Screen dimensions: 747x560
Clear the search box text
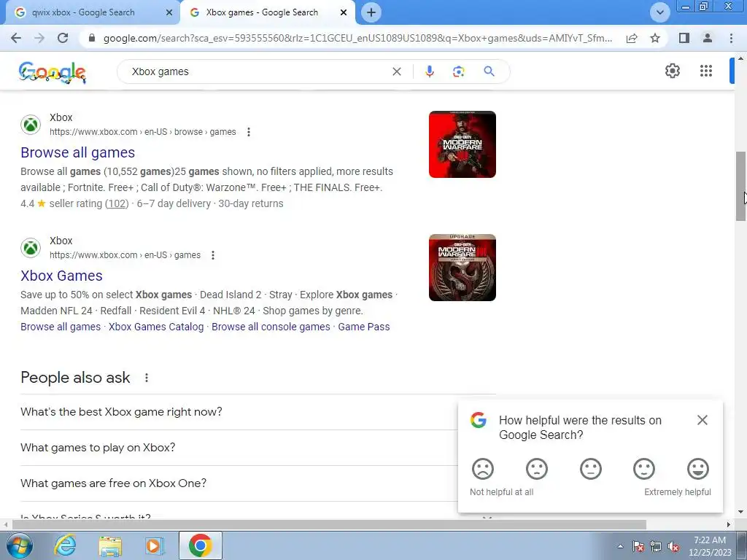396,71
